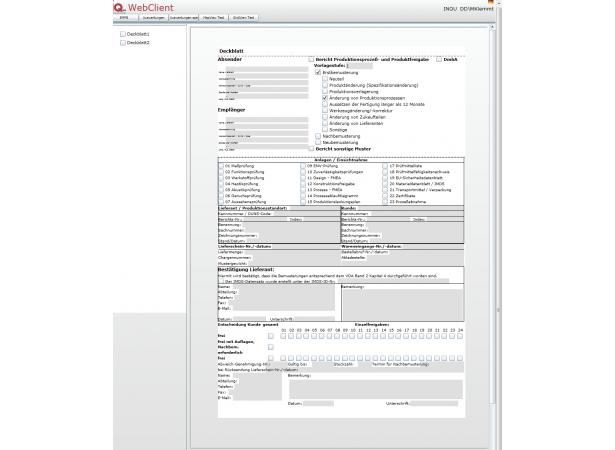615x450 pixels.
Task: Check 04 Haptikprüfung attachment
Action: 221,184
